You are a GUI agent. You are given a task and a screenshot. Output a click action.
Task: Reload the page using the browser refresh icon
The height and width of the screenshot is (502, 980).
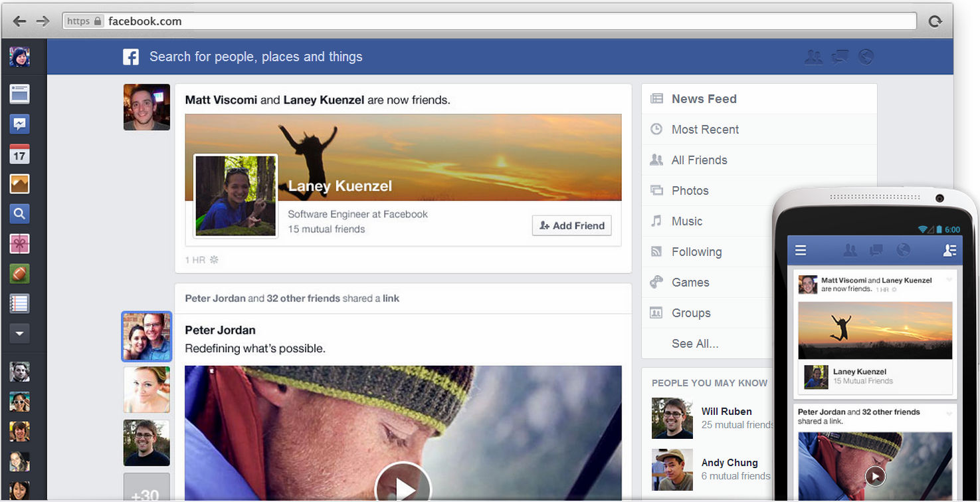click(x=935, y=21)
